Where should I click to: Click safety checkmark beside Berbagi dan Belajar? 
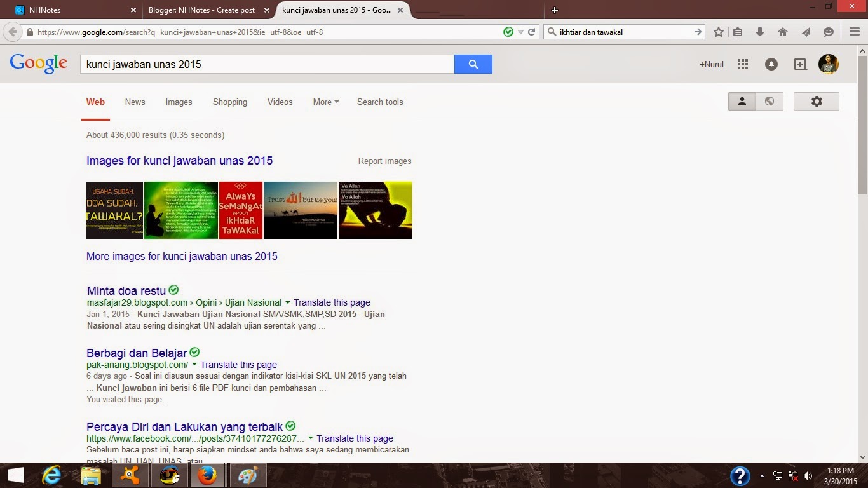click(x=194, y=352)
